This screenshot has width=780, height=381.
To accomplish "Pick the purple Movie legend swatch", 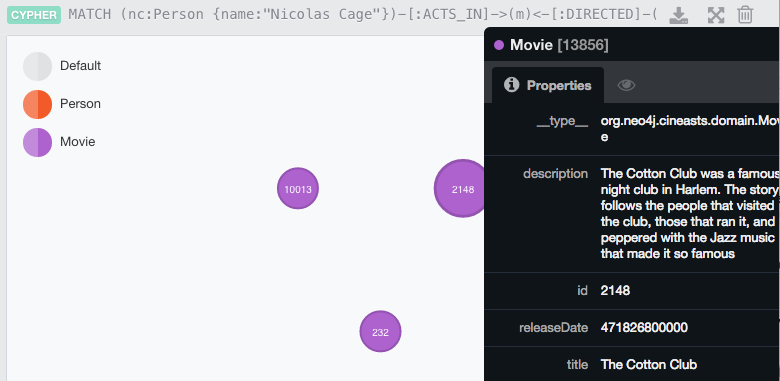I will pyautogui.click(x=37, y=142).
